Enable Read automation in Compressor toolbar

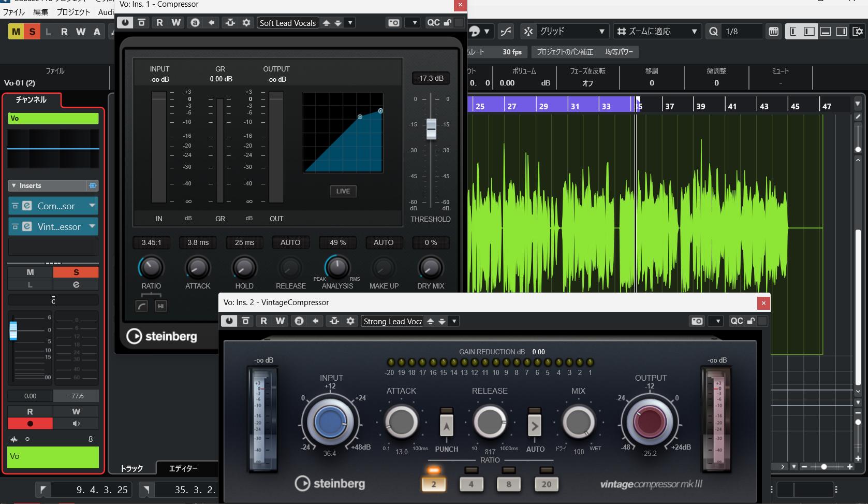point(159,22)
